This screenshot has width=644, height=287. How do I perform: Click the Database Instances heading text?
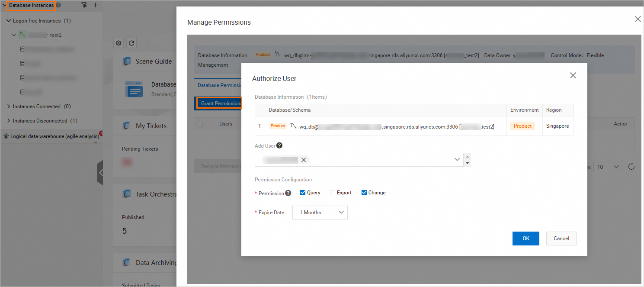(x=32, y=5)
